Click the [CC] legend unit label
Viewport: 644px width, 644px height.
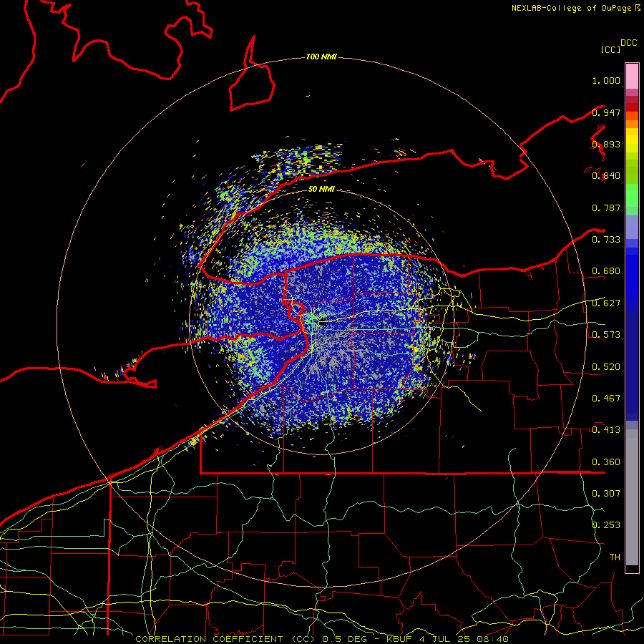pos(610,49)
